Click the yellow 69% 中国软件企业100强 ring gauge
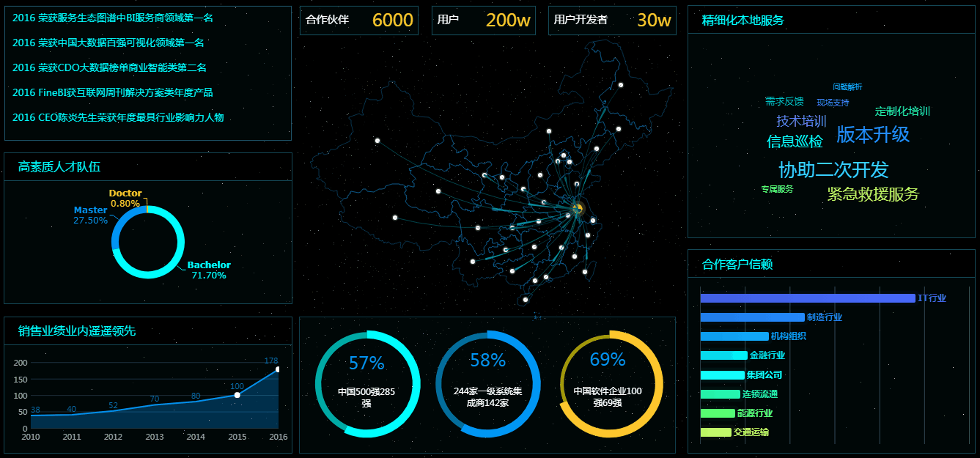Screen dimensions: 980x458 (611, 384)
